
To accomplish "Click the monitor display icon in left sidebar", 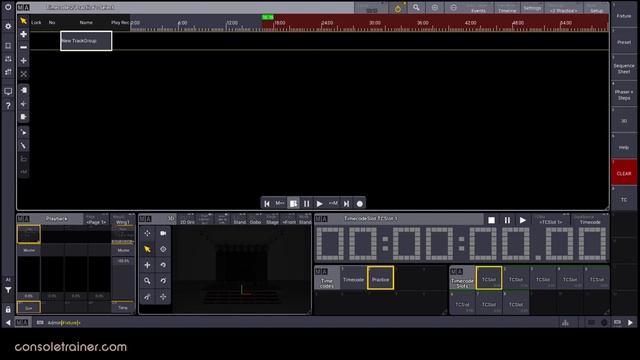I will coord(8,91).
